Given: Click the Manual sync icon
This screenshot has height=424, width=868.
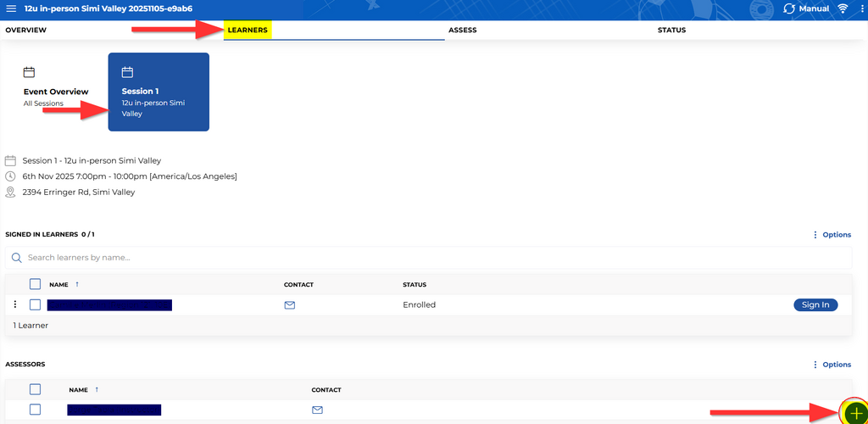Looking at the screenshot, I should (789, 8).
